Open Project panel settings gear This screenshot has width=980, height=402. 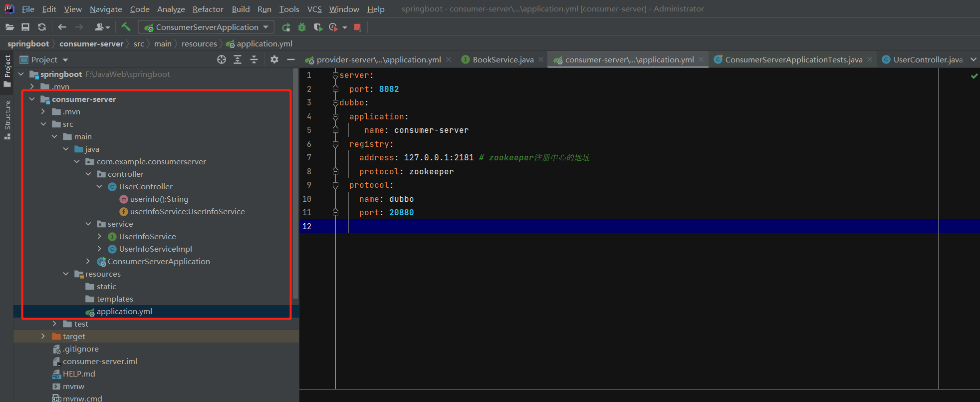(x=274, y=59)
